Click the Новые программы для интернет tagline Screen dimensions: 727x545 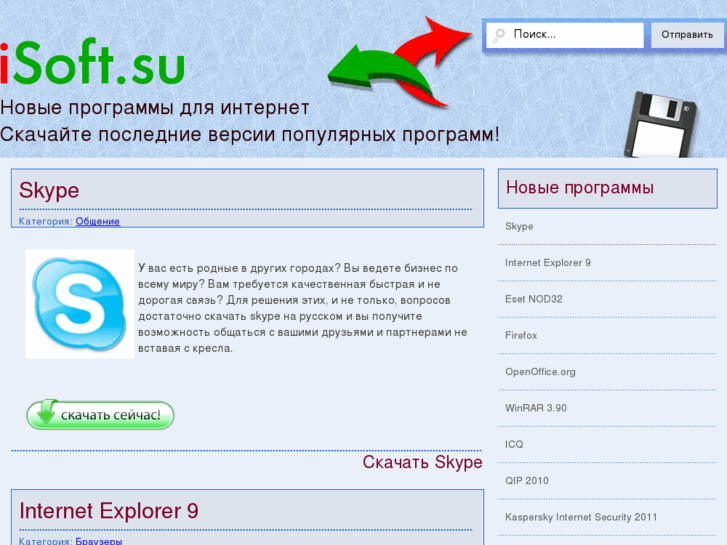pos(154,108)
